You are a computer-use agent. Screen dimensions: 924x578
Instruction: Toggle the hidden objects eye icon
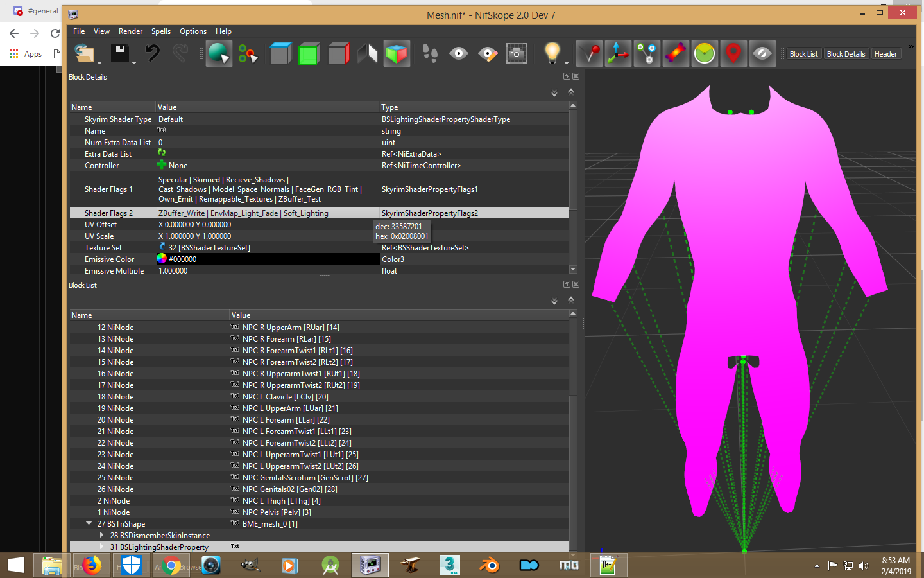point(762,53)
